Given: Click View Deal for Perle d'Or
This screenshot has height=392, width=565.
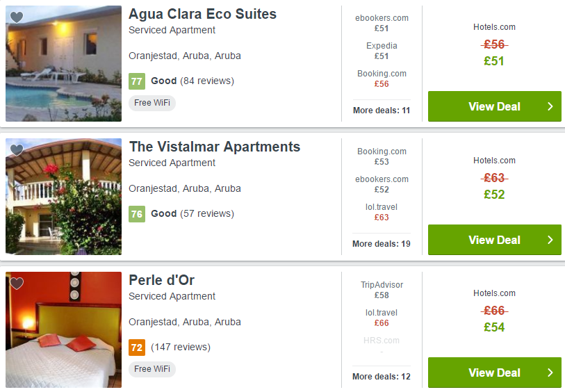Looking at the screenshot, I should tap(494, 373).
